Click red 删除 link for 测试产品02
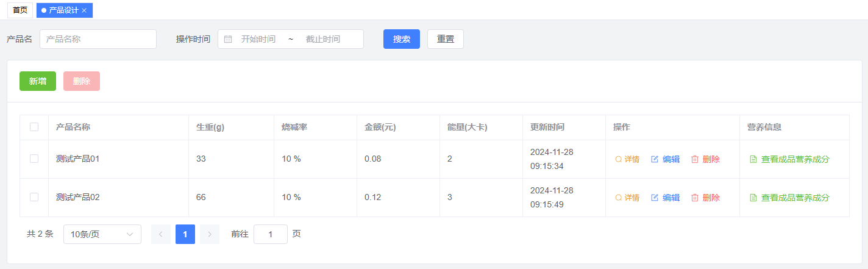Screen dimensions: 868x269 pyautogui.click(x=705, y=198)
